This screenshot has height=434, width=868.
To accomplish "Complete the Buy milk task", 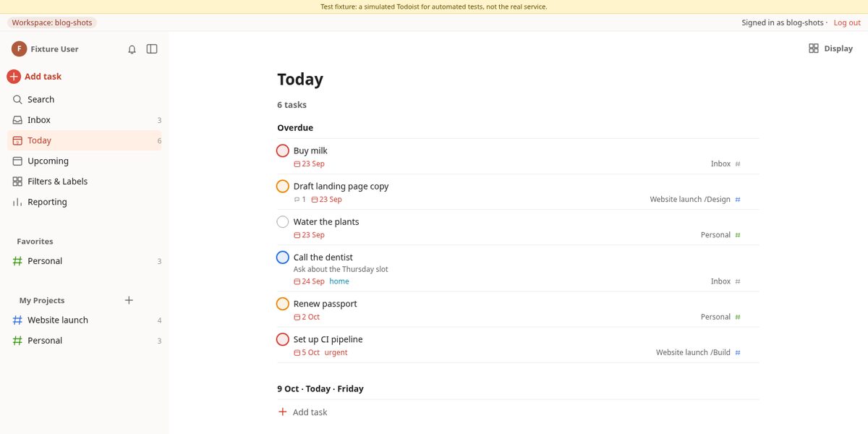I will [x=283, y=151].
